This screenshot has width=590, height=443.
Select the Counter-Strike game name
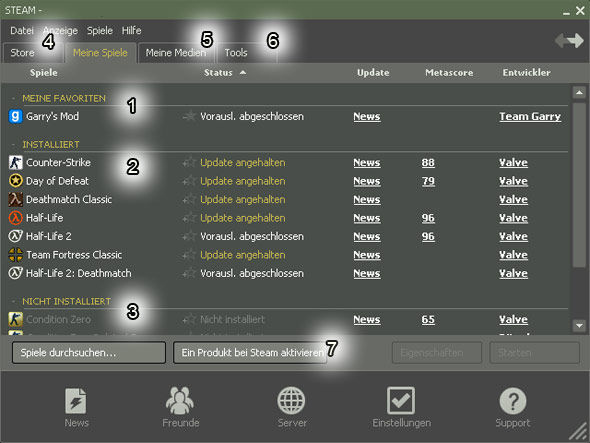pyautogui.click(x=58, y=163)
